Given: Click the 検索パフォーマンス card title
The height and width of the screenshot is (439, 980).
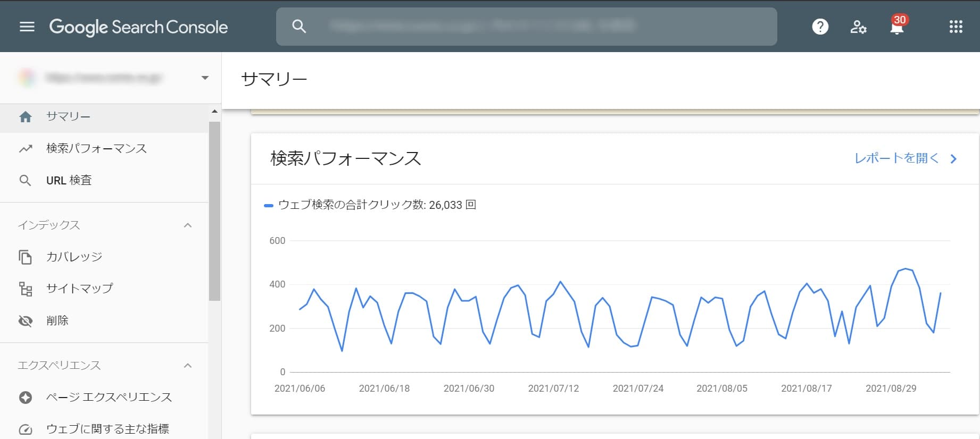Looking at the screenshot, I should pyautogui.click(x=346, y=158).
